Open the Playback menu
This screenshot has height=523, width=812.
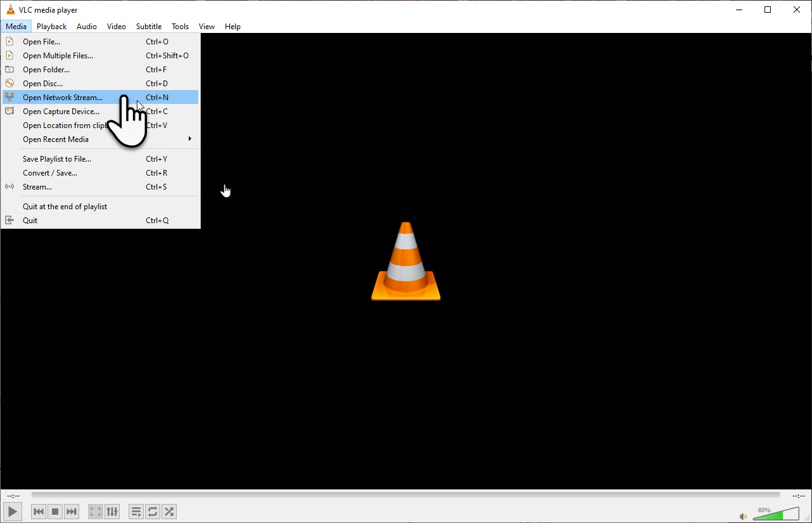[x=51, y=27]
